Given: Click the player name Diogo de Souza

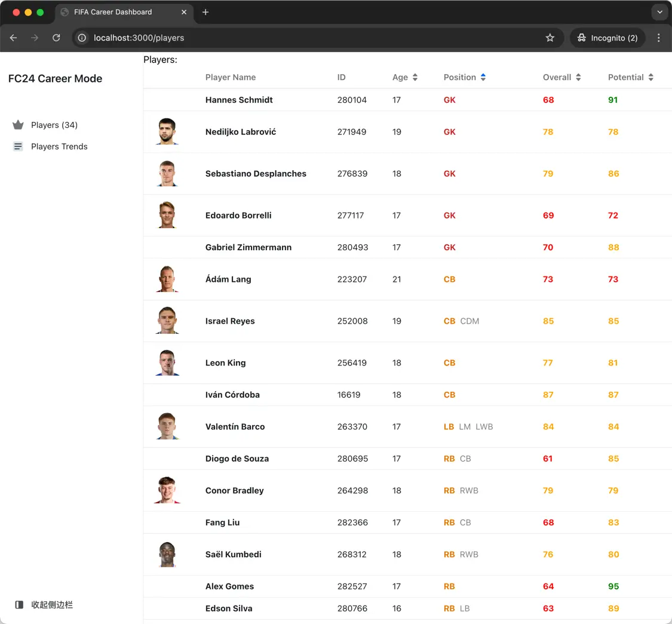Looking at the screenshot, I should pos(237,459).
